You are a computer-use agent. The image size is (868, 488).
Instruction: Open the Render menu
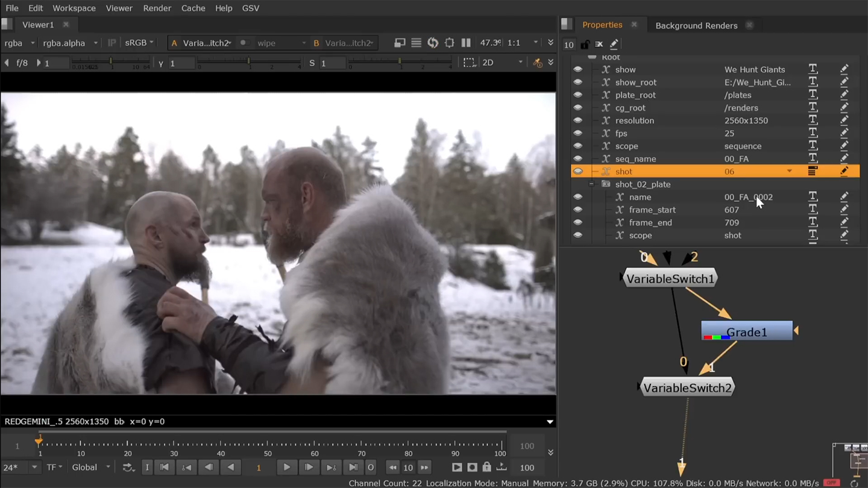[157, 8]
